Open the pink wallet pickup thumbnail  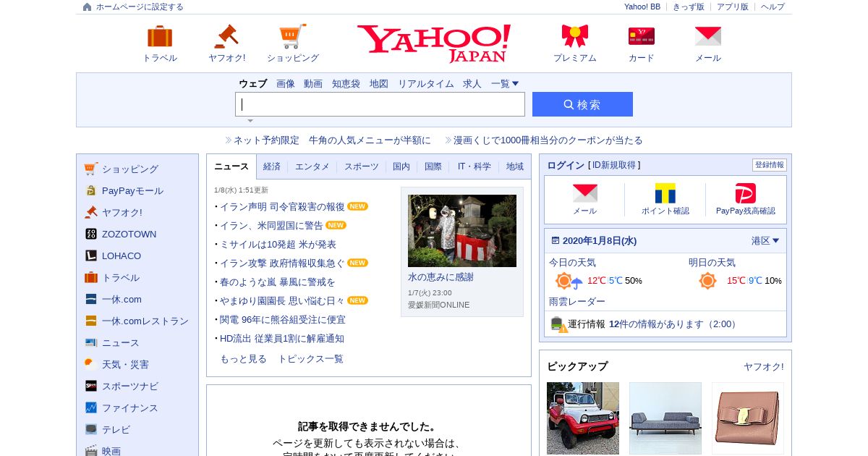(748, 418)
